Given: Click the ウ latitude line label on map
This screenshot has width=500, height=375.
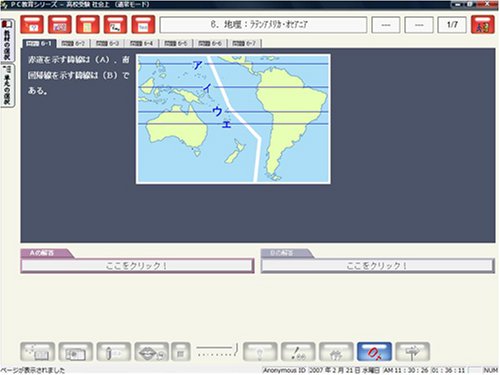Looking at the screenshot, I should 217,111.
